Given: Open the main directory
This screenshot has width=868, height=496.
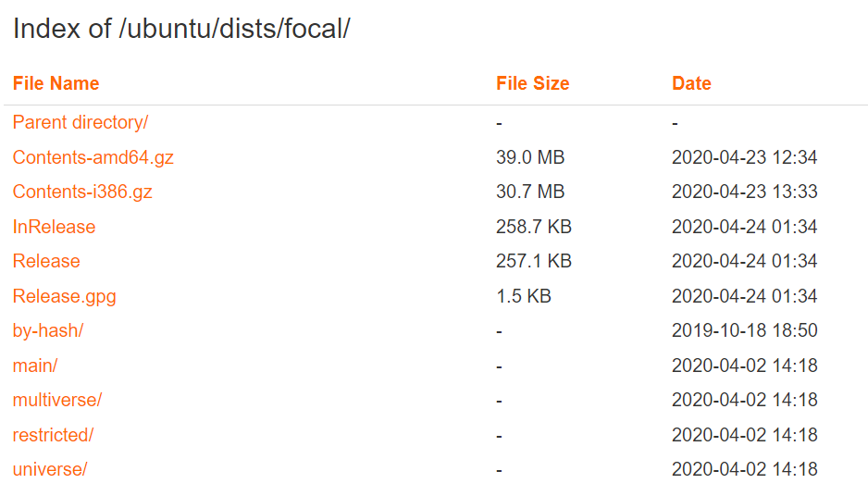Looking at the screenshot, I should pyautogui.click(x=35, y=366).
